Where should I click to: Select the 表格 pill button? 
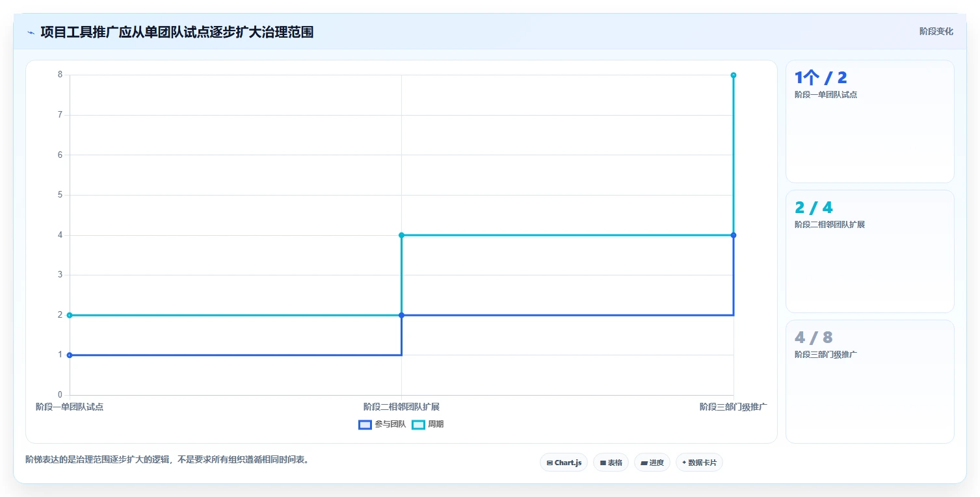(x=611, y=463)
